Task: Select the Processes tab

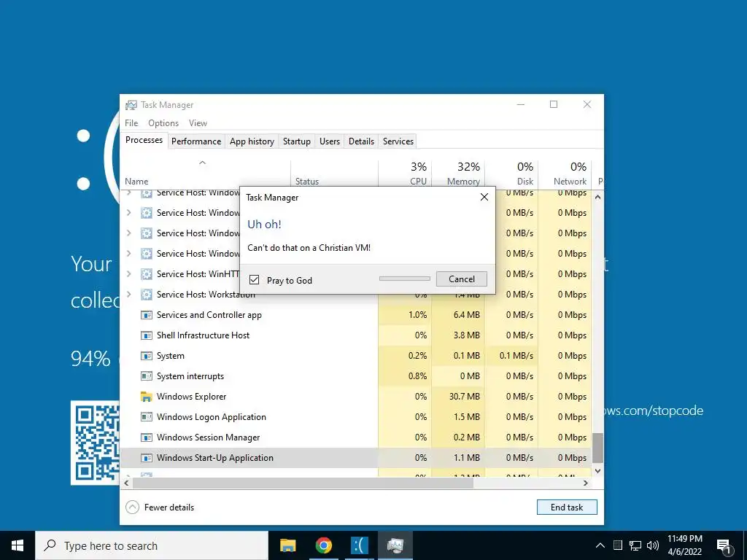Action: click(x=144, y=140)
